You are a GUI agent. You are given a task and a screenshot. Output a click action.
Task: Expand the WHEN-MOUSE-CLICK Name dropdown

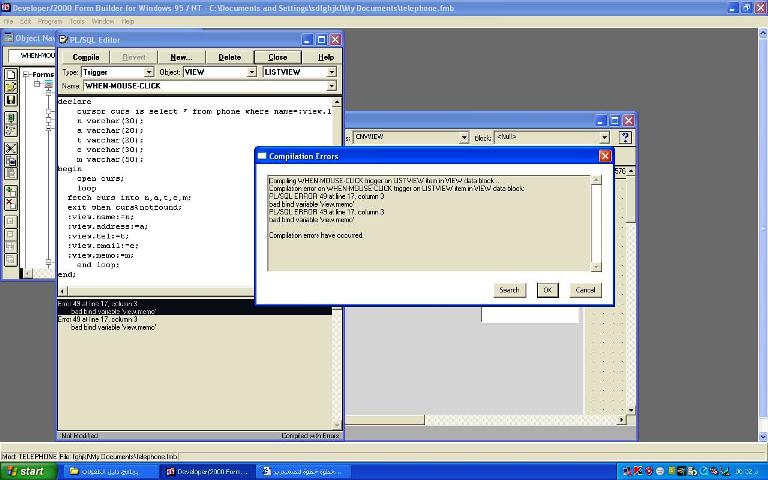click(x=330, y=86)
